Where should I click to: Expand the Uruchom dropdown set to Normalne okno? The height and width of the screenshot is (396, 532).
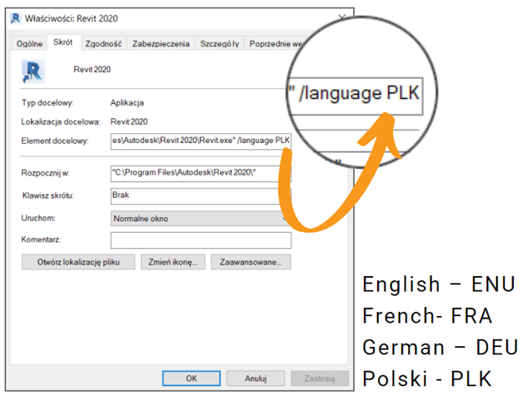click(x=200, y=218)
